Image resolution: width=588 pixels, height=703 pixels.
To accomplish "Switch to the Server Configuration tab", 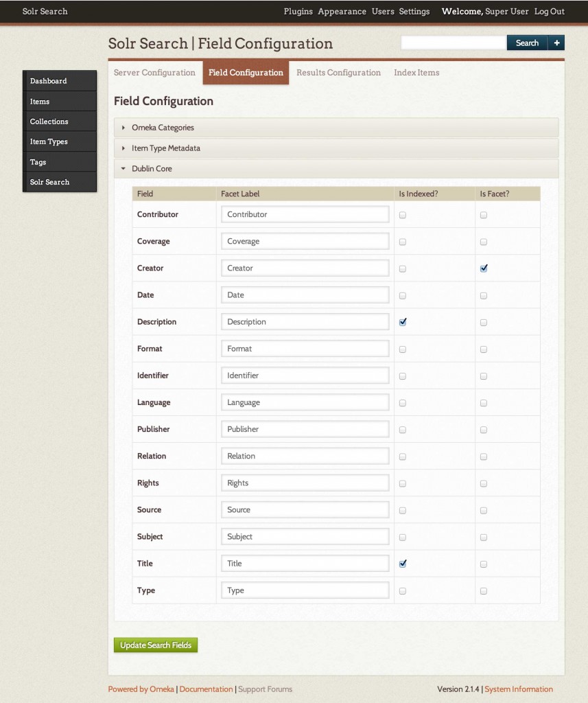I will pyautogui.click(x=154, y=73).
